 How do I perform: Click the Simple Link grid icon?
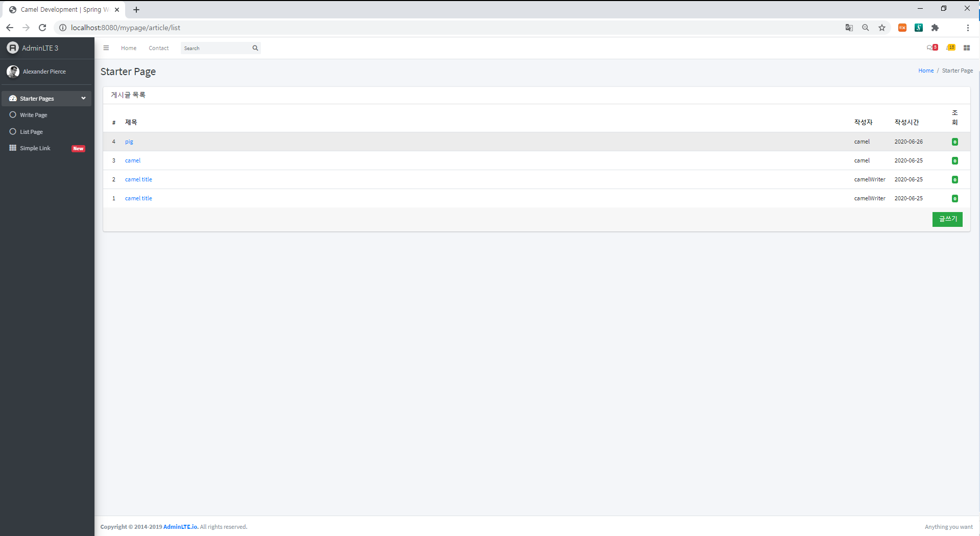point(13,148)
